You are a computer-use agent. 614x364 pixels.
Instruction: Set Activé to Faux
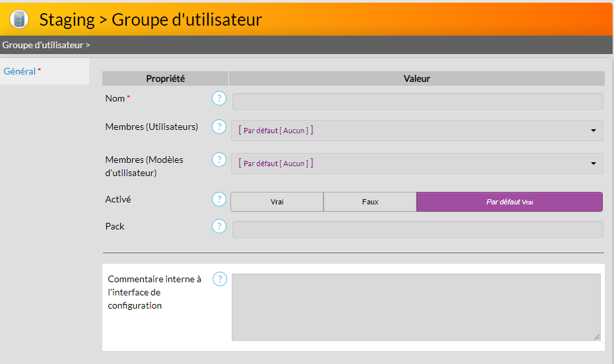point(370,202)
